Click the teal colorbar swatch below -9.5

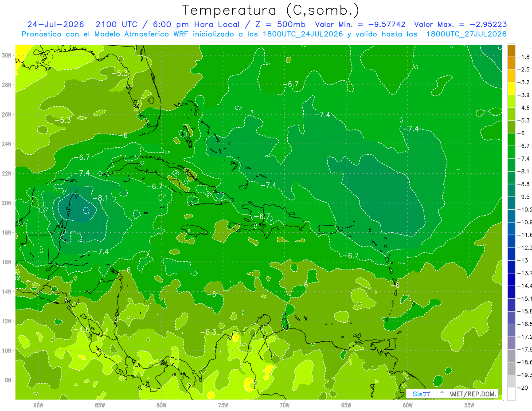pos(511,203)
